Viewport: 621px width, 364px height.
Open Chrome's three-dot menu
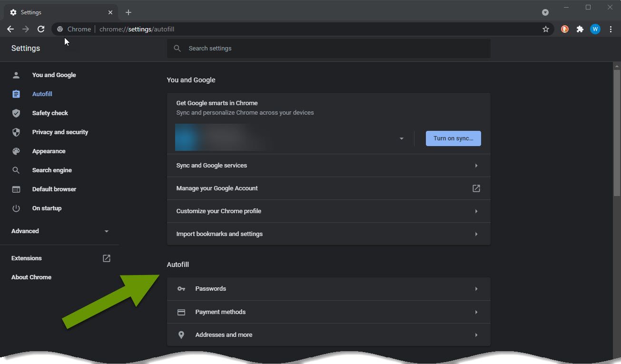pyautogui.click(x=611, y=29)
